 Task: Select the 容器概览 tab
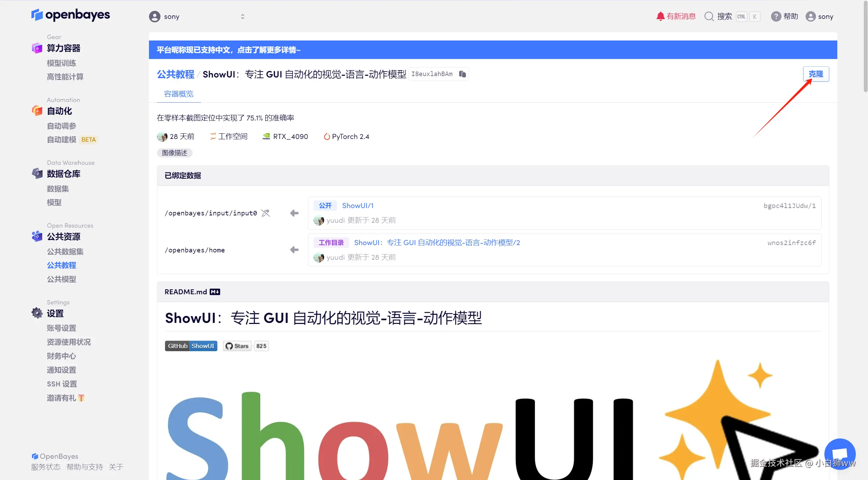tap(179, 94)
